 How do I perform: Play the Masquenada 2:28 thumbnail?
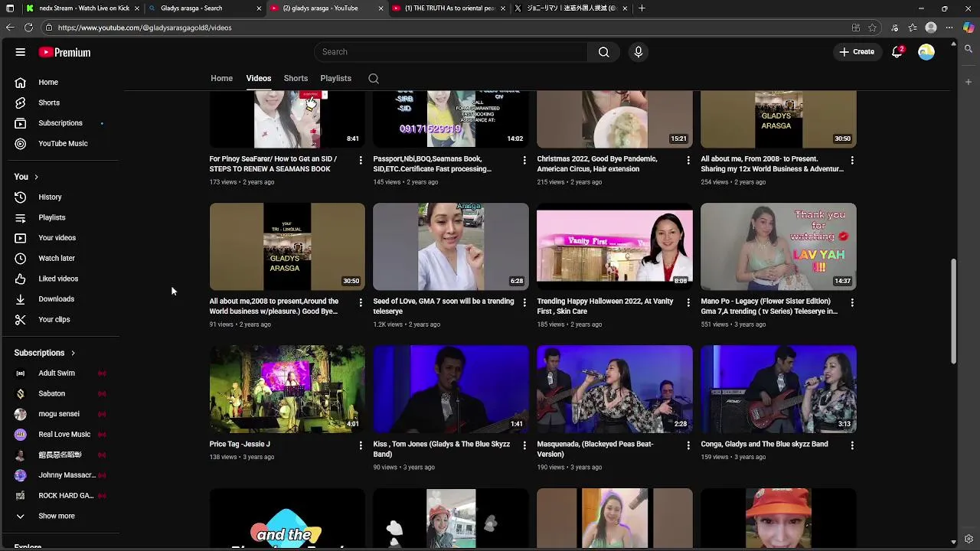pos(615,389)
